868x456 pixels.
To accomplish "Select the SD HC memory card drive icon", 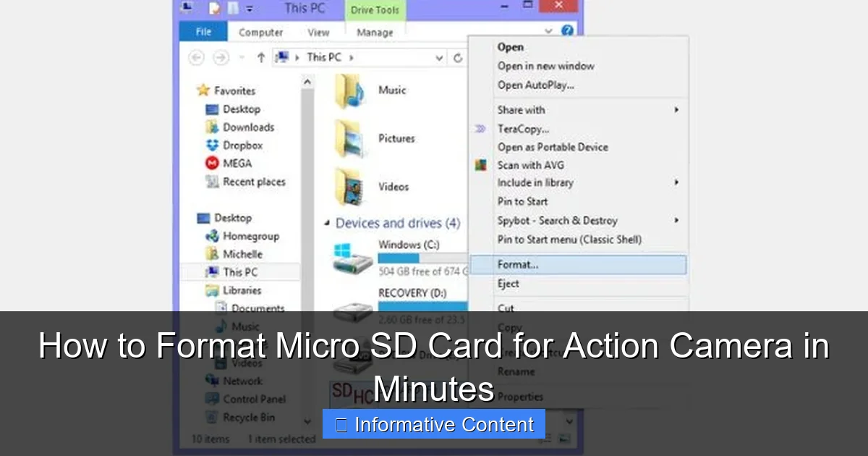I will click(x=352, y=394).
